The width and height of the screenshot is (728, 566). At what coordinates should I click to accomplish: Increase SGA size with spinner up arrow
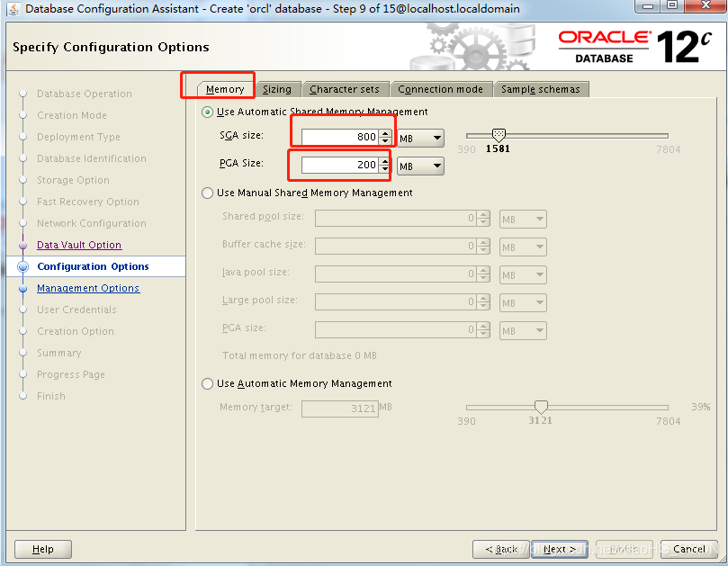point(385,133)
